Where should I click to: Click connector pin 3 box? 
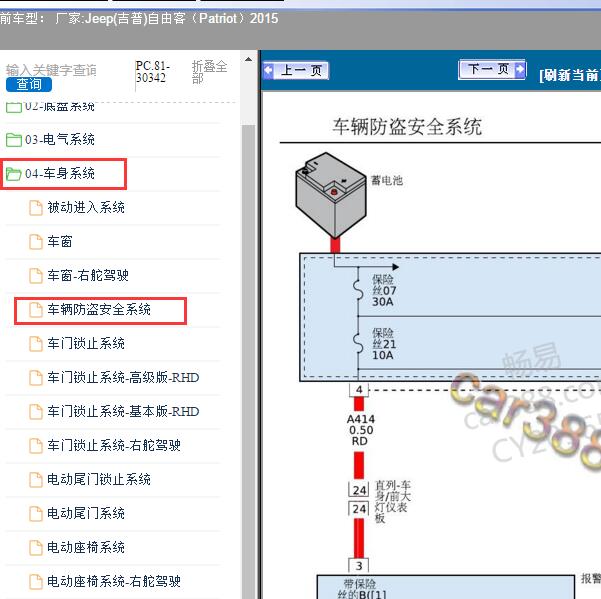(359, 565)
